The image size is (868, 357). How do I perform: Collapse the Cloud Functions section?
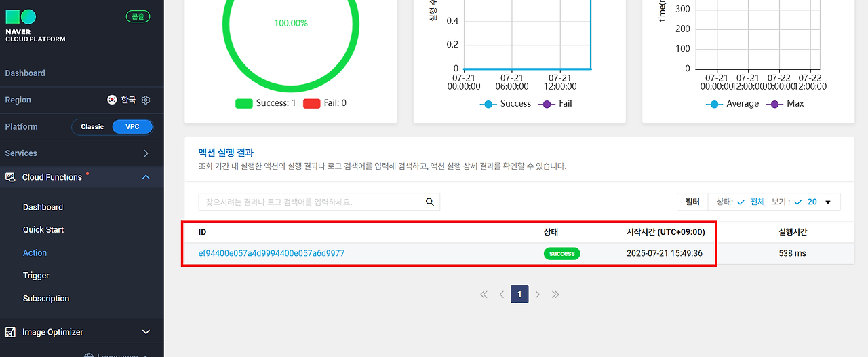point(146,177)
